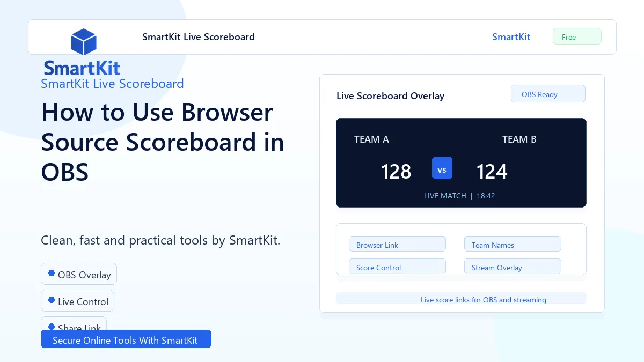The width and height of the screenshot is (644, 362).
Task: Select the Team Names chip
Action: (x=513, y=245)
